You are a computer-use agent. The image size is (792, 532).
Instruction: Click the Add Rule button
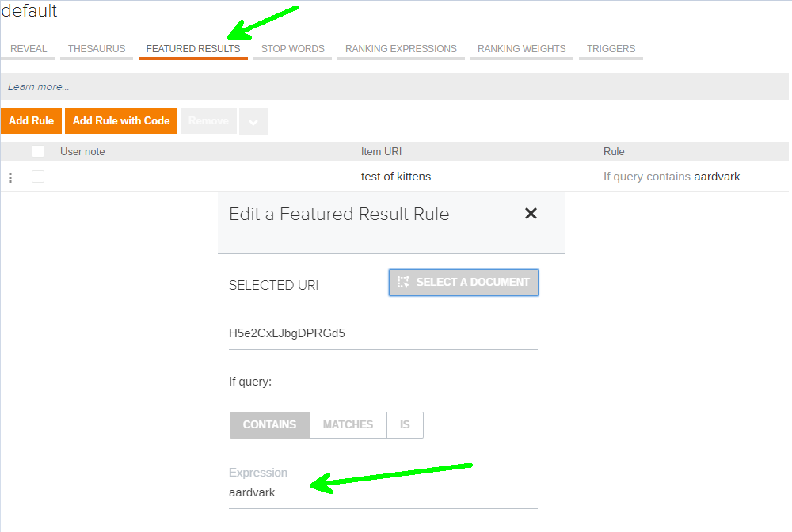pos(31,120)
